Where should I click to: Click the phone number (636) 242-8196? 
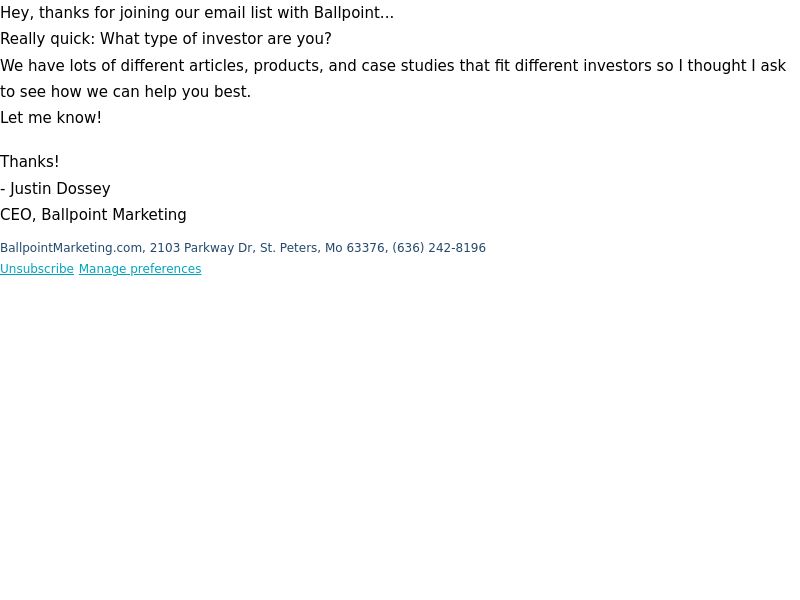pyautogui.click(x=439, y=248)
